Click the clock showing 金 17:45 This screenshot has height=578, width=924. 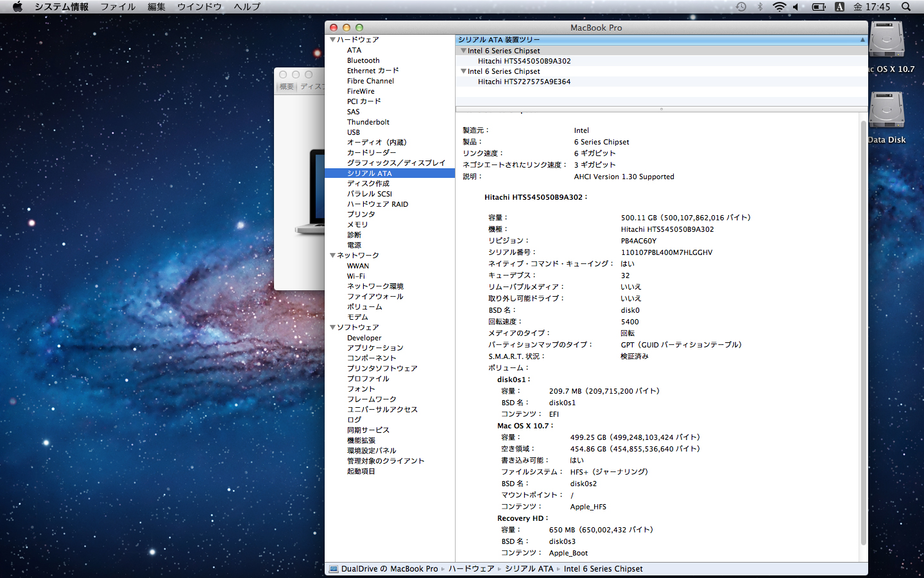871,6
